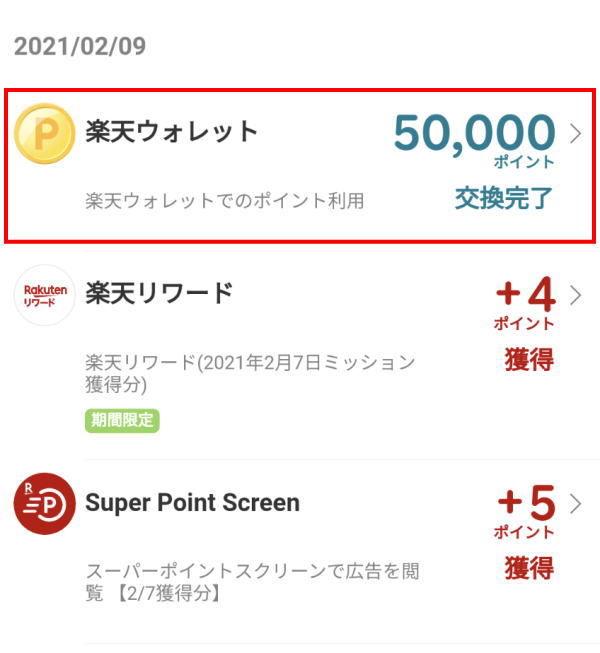Screen dimensions: 600x653
Task: Click the gold P coin icon
Action: 45,134
